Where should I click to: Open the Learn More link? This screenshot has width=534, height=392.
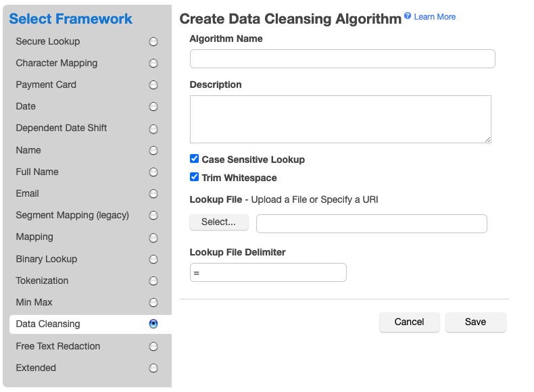coord(435,17)
